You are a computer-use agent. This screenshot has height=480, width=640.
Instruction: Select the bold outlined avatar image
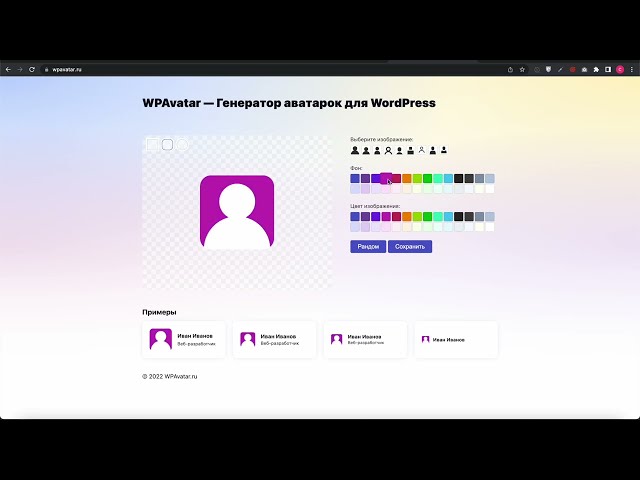(x=388, y=151)
